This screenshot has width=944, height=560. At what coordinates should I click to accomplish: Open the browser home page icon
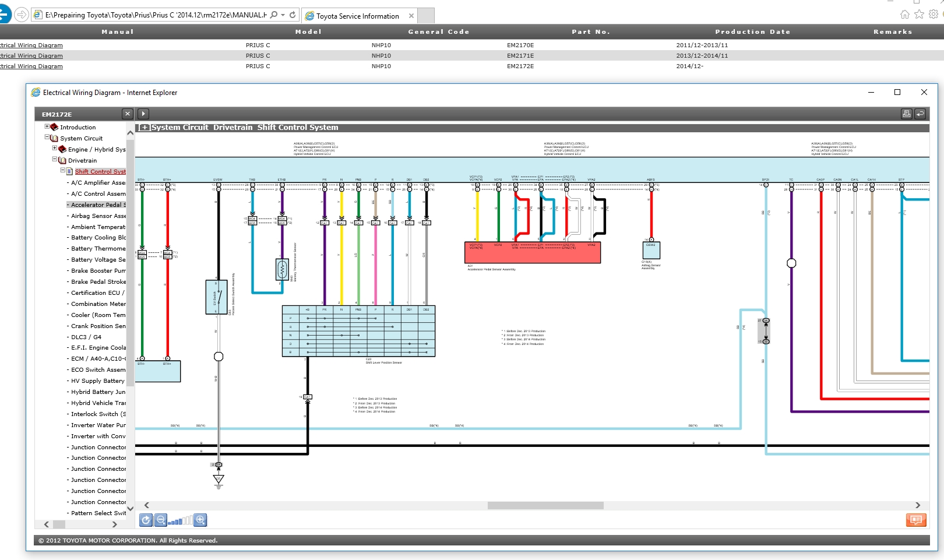pos(904,15)
